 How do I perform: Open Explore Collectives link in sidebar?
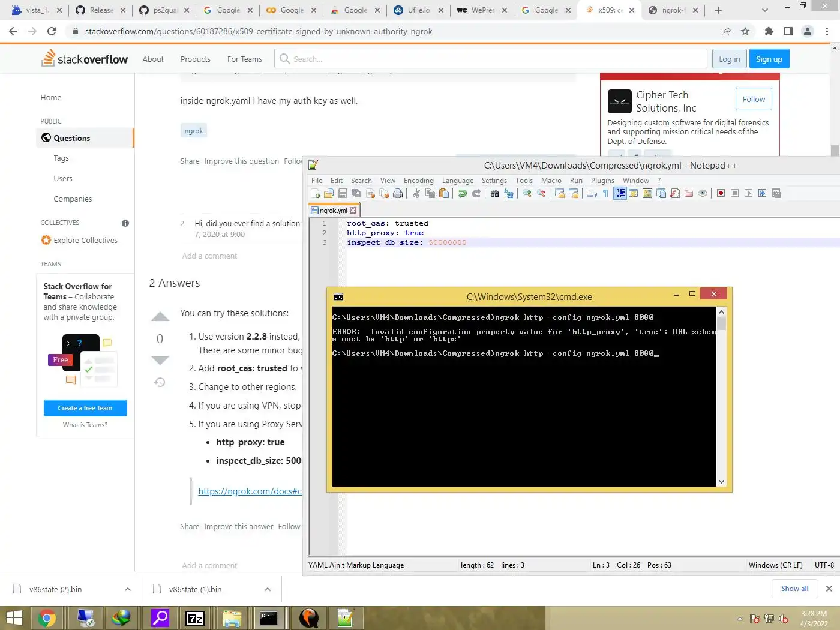point(85,240)
